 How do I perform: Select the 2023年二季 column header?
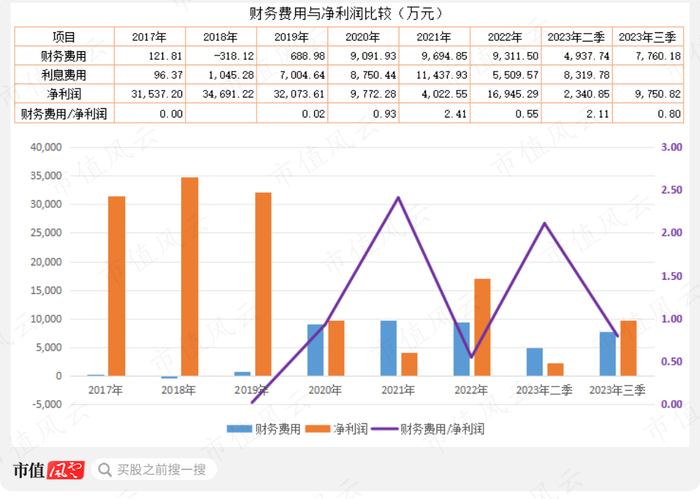[576, 37]
